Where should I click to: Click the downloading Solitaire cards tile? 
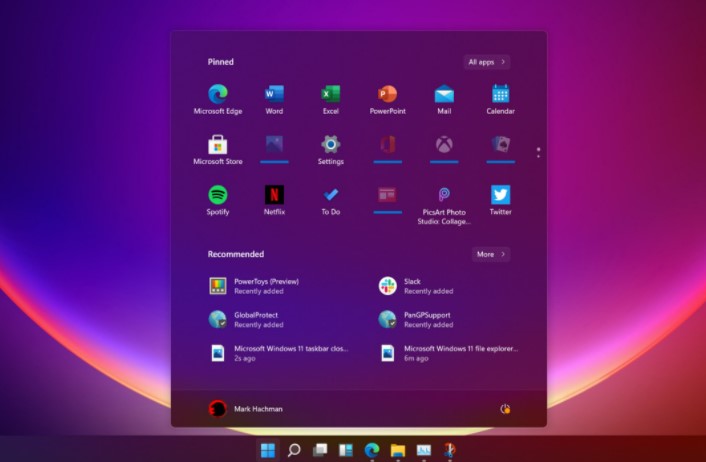point(501,149)
